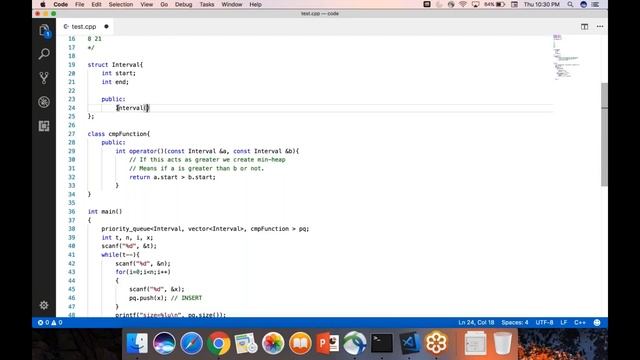Viewport: 640px width, 360px height.
Task: Change end of line sequence LF
Action: [564, 322]
